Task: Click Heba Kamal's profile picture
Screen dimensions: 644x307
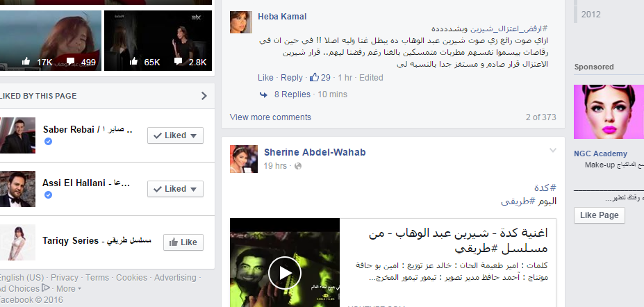Action: pos(240,22)
